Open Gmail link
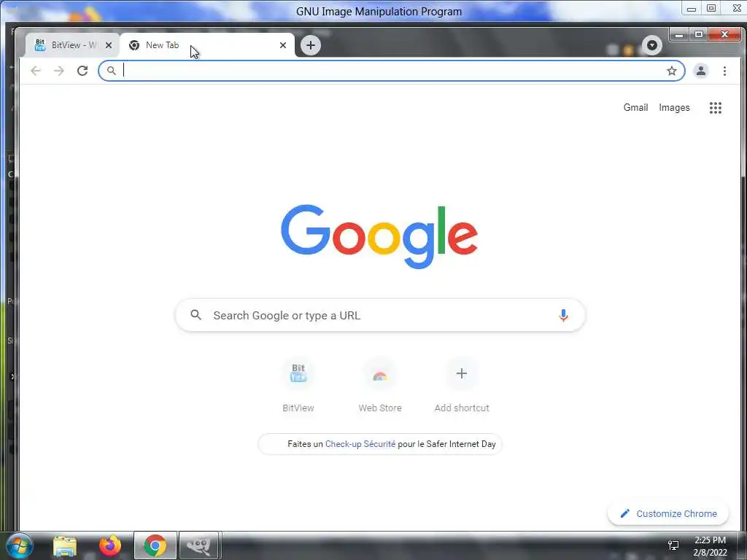This screenshot has height=560, width=747. click(x=635, y=108)
